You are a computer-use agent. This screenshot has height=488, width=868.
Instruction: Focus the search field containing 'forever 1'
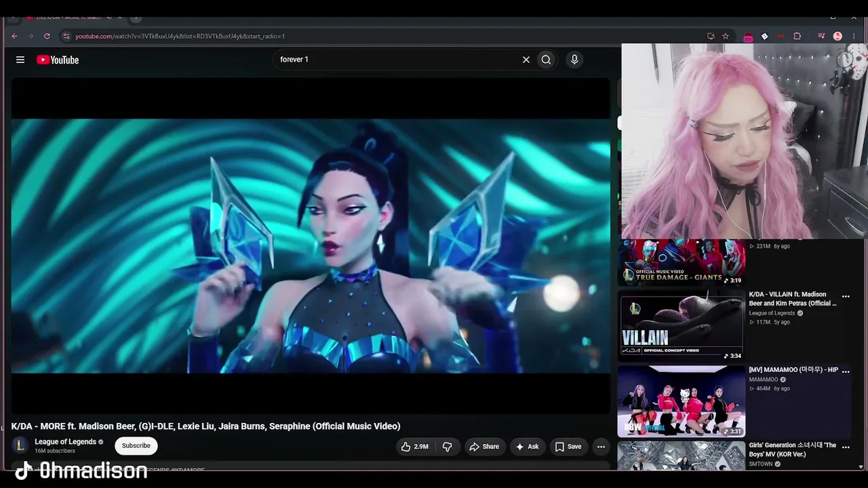coord(397,60)
